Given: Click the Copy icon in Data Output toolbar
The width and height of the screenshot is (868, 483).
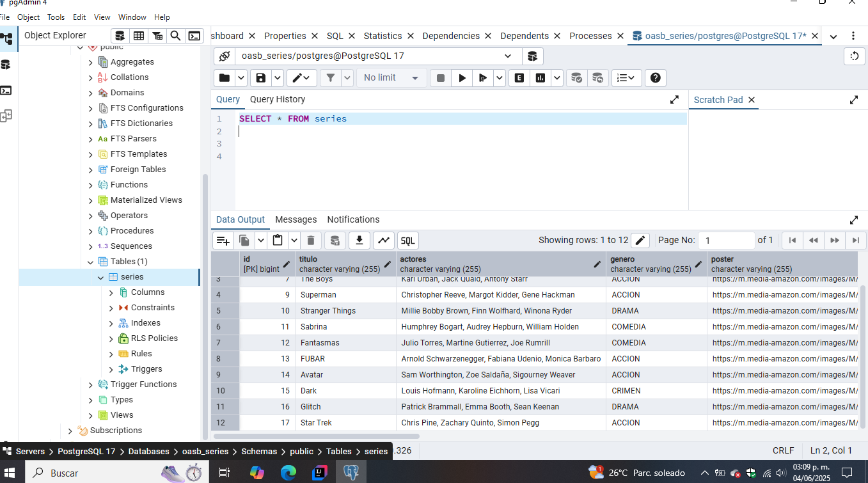Looking at the screenshot, I should point(244,241).
